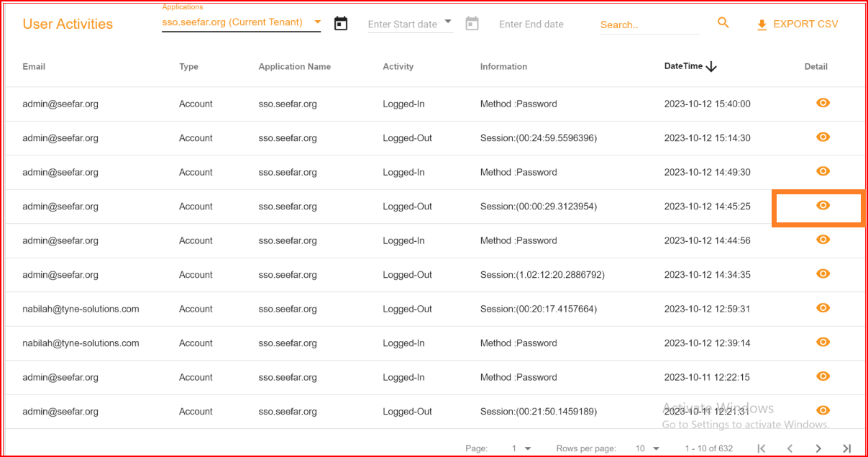The image size is (868, 457).
Task: Sort by Email column header
Action: (34, 66)
